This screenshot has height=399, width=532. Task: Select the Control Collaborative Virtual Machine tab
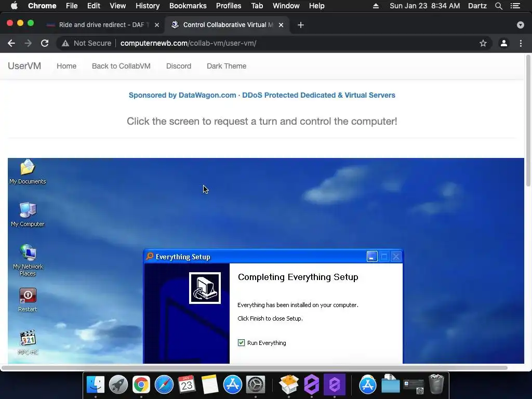coord(228,25)
